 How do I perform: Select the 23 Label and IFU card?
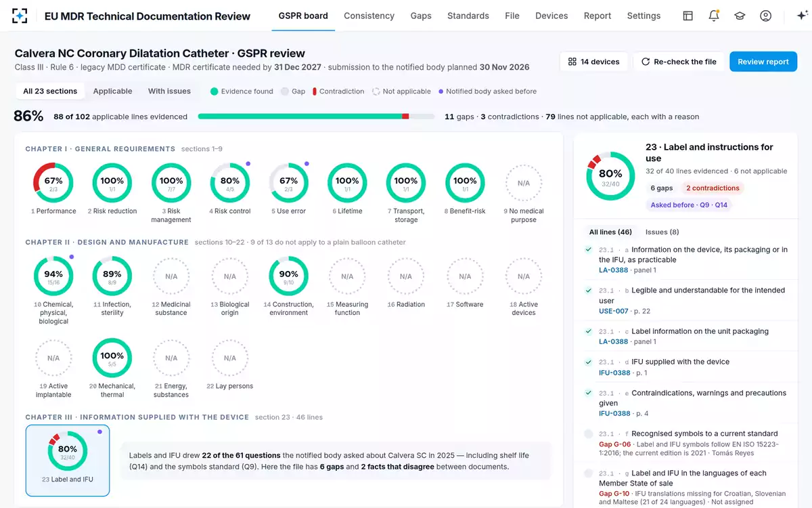click(68, 460)
